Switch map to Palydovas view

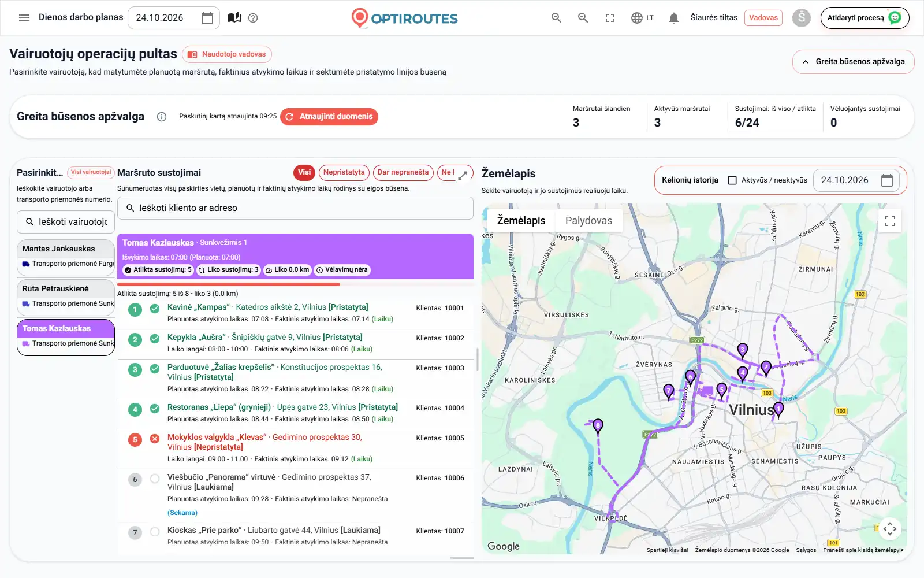point(588,221)
